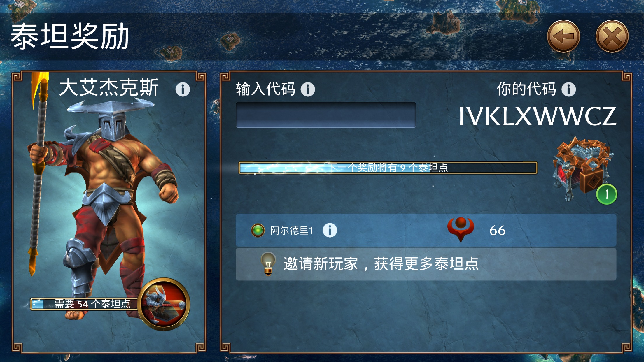Copy your code IVKLXWWCZ
The width and height of the screenshot is (644, 362).
pyautogui.click(x=537, y=116)
